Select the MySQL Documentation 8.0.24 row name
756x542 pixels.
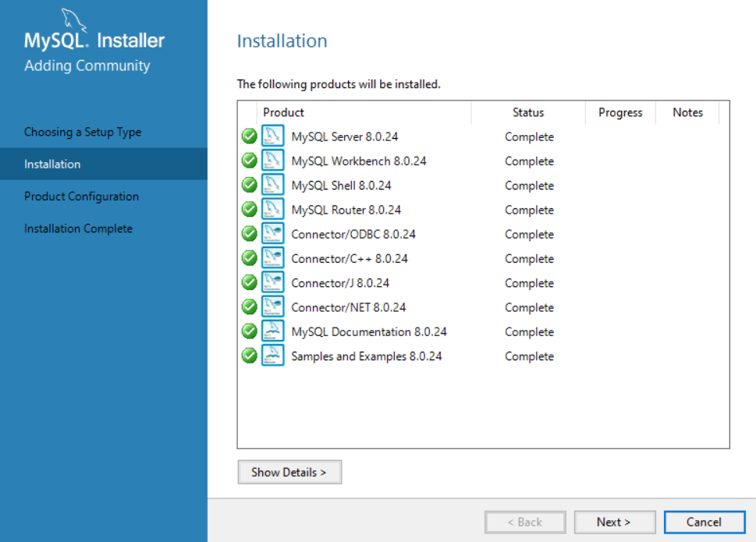(369, 332)
